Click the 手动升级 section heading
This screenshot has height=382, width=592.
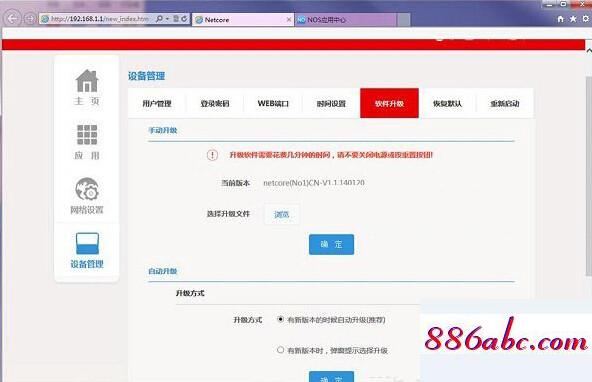point(163,130)
